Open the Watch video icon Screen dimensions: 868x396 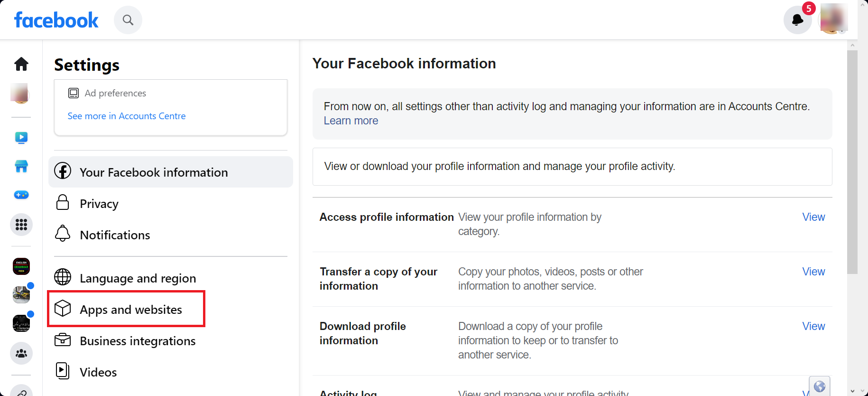pyautogui.click(x=21, y=138)
